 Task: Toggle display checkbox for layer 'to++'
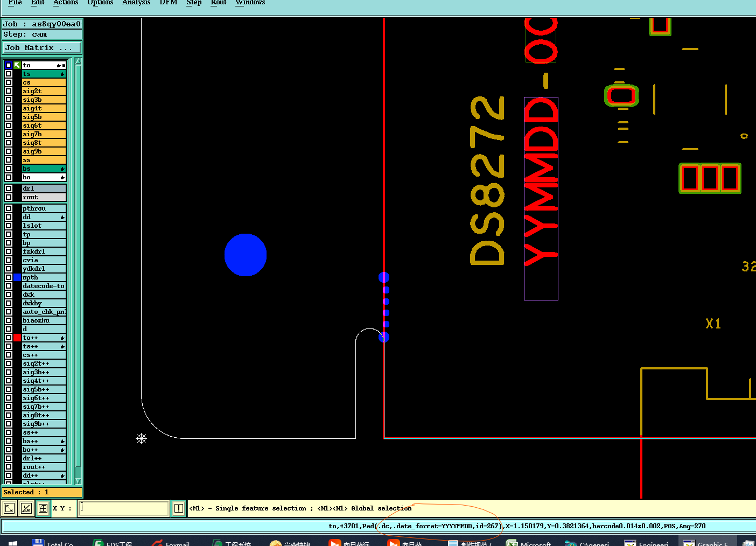(9, 338)
